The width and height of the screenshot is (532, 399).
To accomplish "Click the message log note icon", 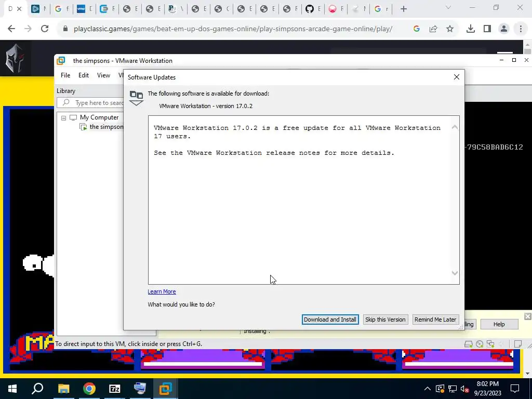I will coord(518,344).
